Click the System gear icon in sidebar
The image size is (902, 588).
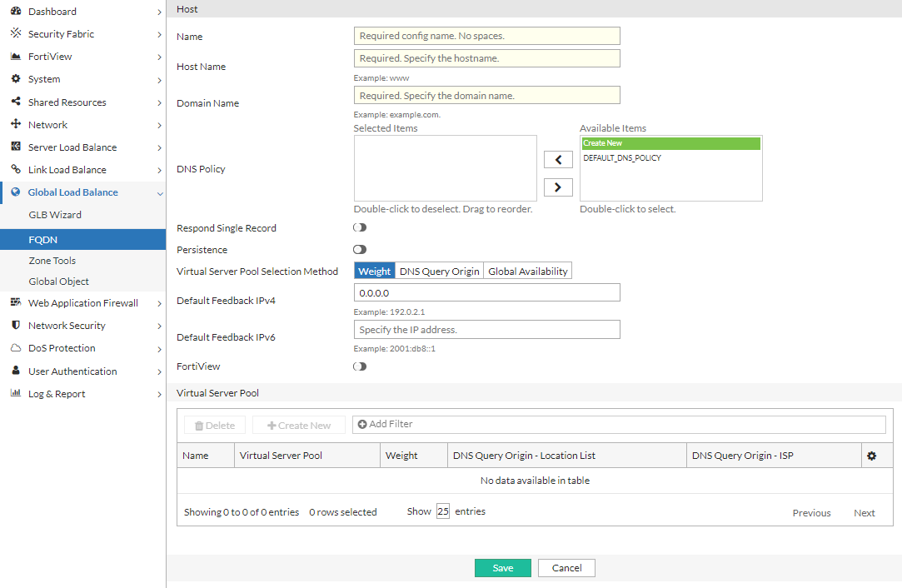click(15, 79)
